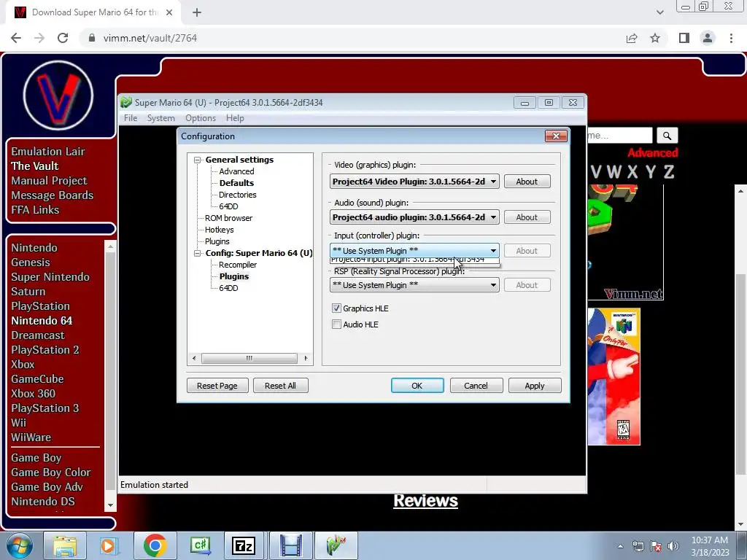747x560 pixels.
Task: Click OK in Configuration dialog
Action: [417, 386]
